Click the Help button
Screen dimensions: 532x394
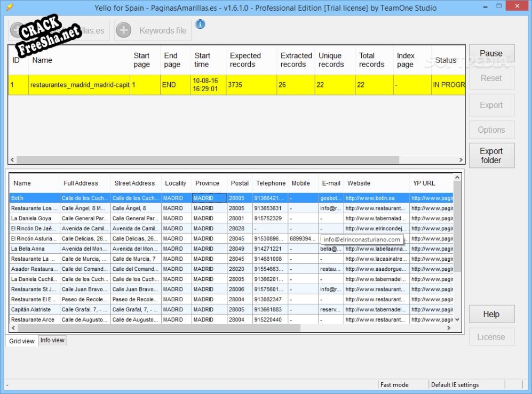point(491,314)
